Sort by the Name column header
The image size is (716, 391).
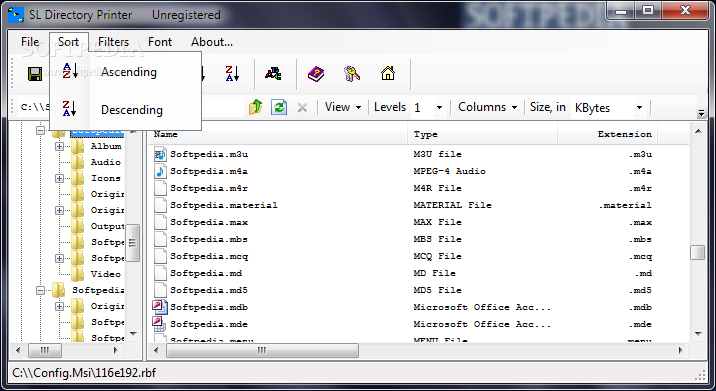(278, 134)
